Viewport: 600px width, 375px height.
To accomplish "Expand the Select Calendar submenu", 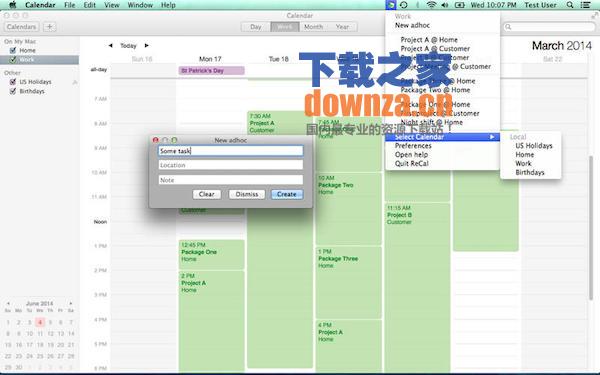I will pos(442,137).
